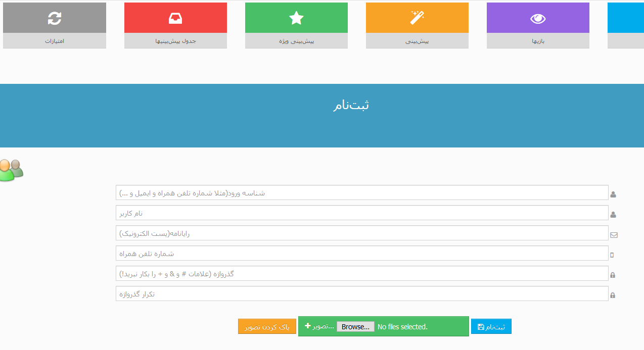Click the mobile phone icon beside the phone field
Image resolution: width=644 pixels, height=350 pixels.
[612, 255]
